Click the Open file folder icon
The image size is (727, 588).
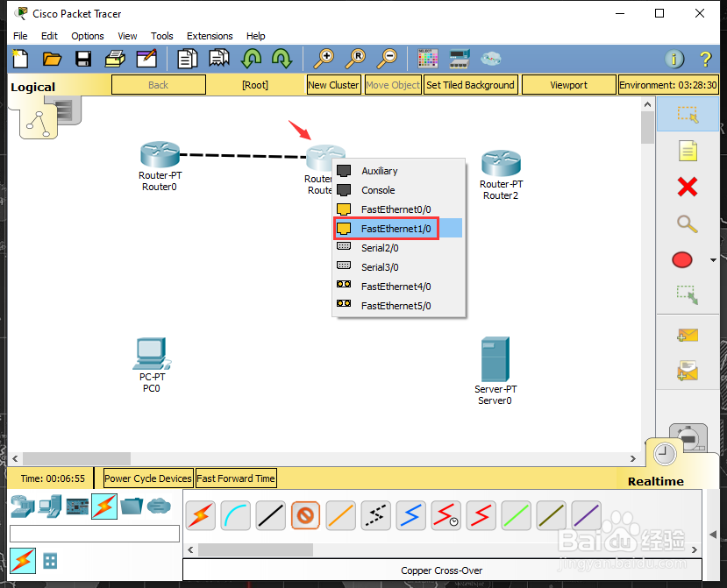(x=52, y=59)
